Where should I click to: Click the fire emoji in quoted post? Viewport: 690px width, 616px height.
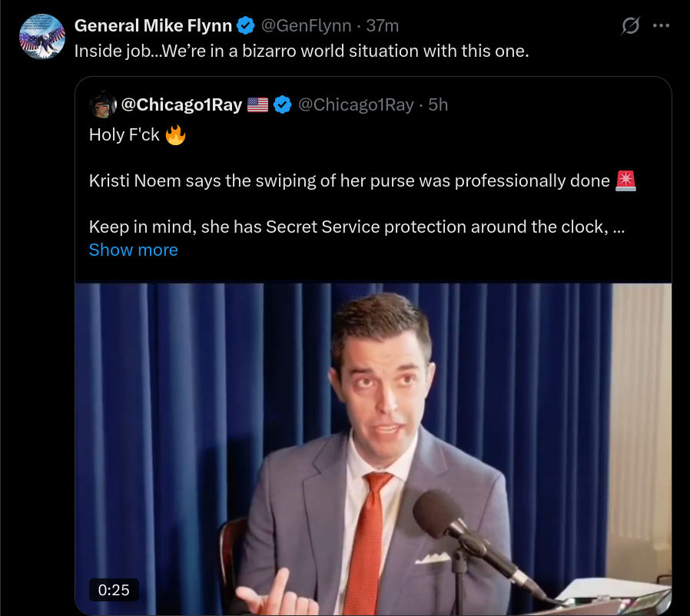click(175, 134)
